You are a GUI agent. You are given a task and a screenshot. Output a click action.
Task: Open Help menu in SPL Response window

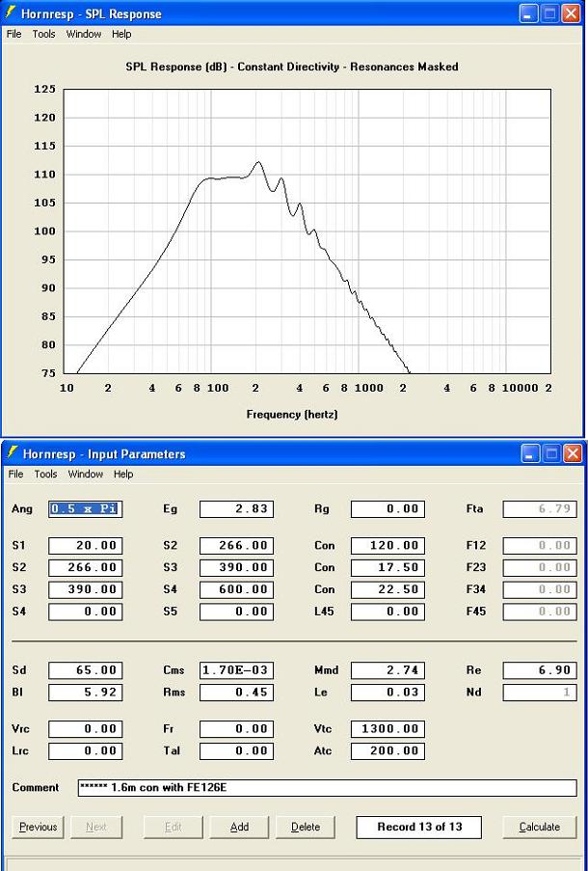121,34
